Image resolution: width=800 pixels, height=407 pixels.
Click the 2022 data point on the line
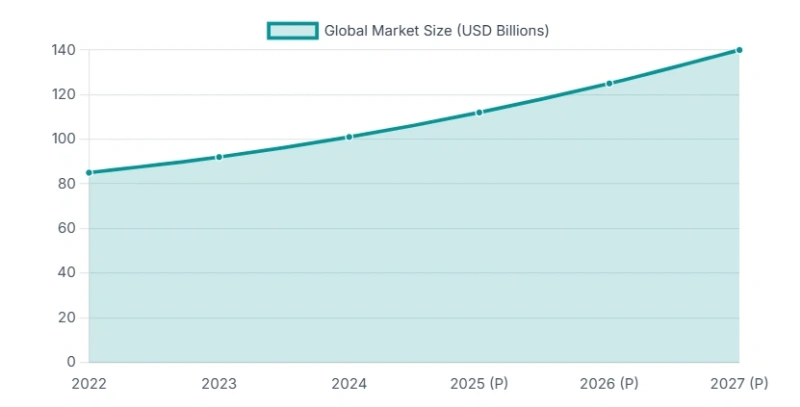click(89, 173)
